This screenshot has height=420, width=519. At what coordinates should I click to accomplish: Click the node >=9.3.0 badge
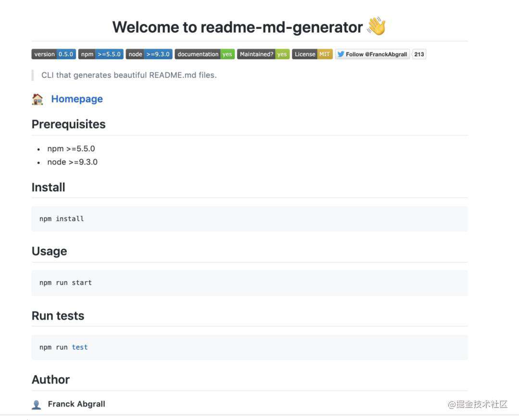[149, 54]
